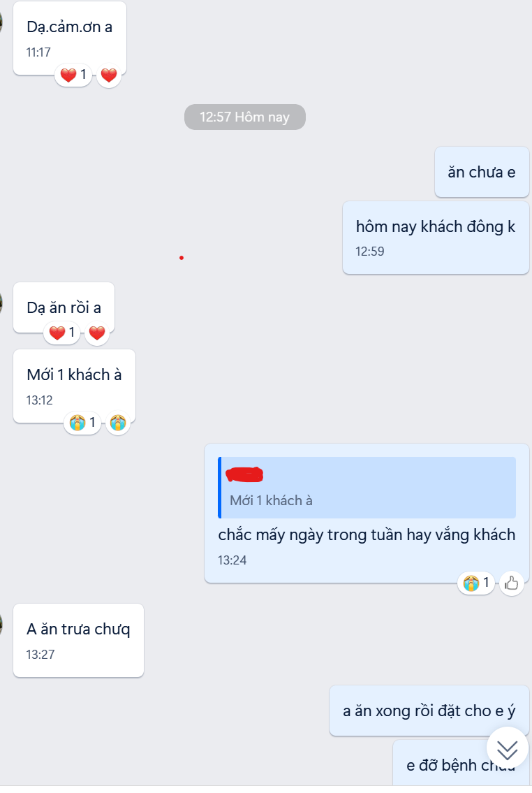532x793 pixels.
Task: Click heart reaction icon on 'Dạ ăn rồi a'
Action: [x=97, y=333]
